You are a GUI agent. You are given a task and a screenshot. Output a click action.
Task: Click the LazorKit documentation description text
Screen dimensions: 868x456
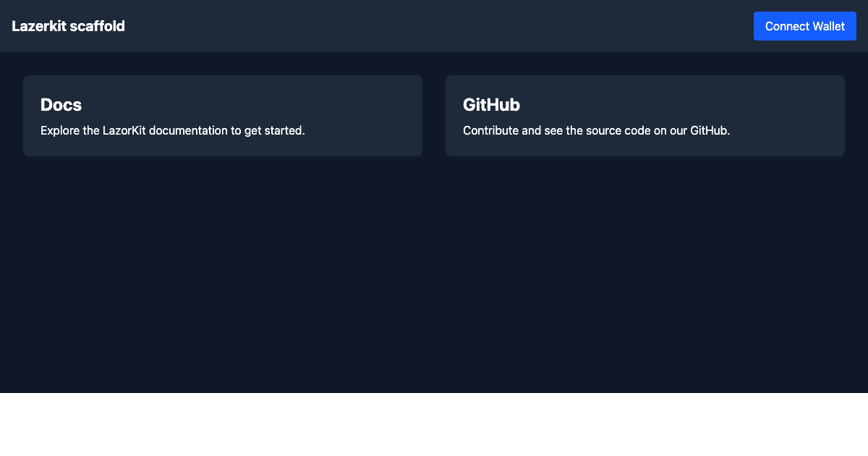[172, 131]
